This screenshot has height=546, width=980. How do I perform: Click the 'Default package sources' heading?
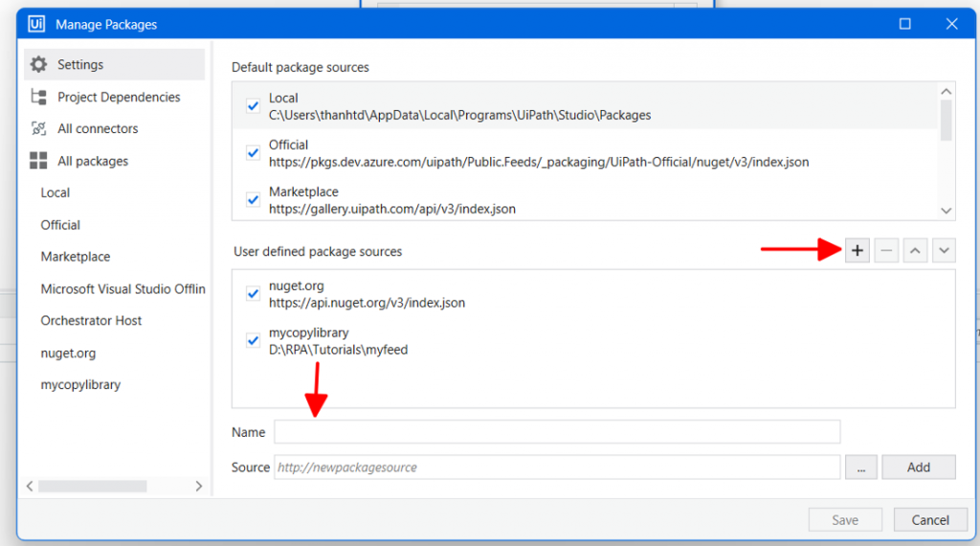coord(300,67)
